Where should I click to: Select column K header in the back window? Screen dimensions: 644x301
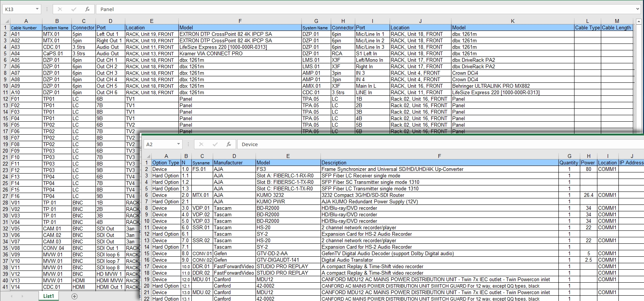pos(513,21)
